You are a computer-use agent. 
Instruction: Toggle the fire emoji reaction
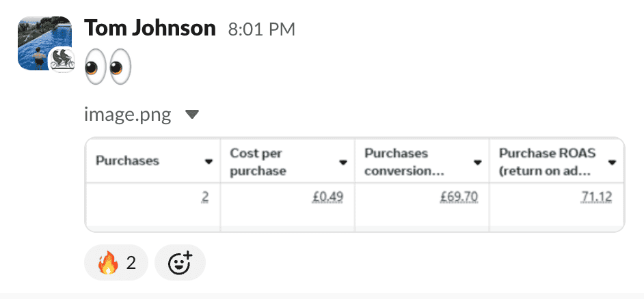pyautogui.click(x=116, y=262)
